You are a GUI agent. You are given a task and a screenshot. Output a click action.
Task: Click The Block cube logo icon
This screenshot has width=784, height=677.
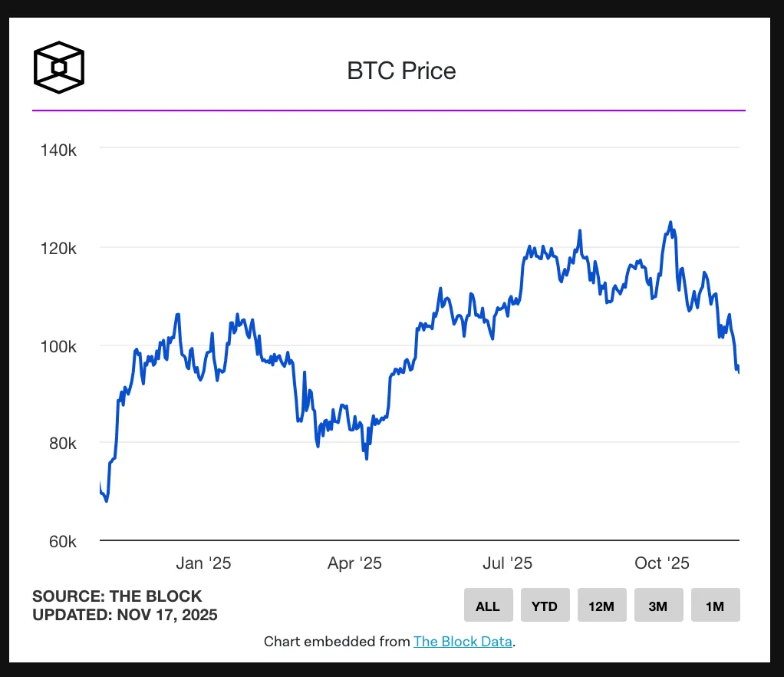[x=58, y=68]
